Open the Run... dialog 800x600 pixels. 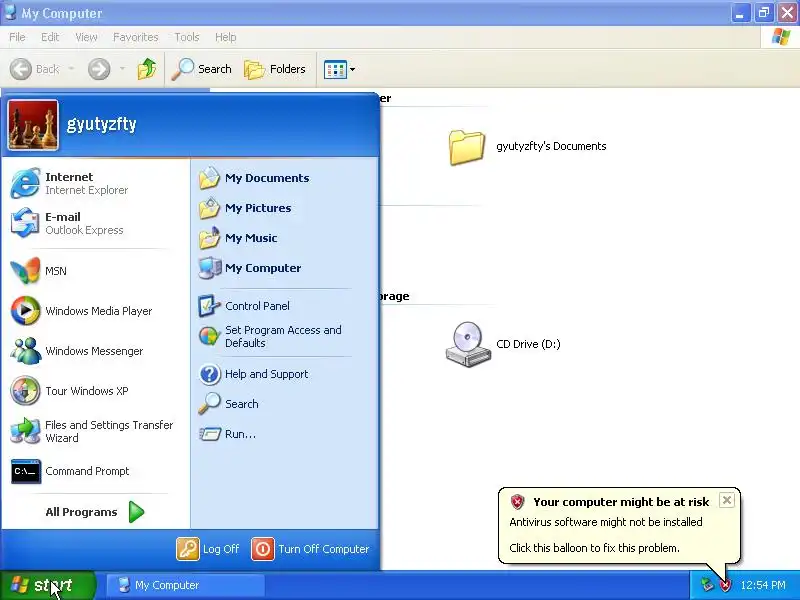285,434
